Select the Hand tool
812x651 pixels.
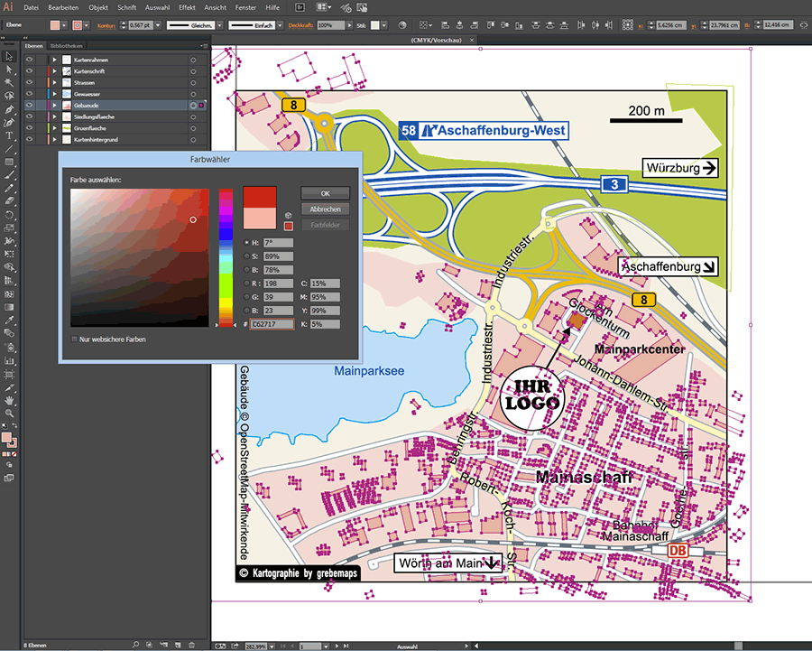9,399
